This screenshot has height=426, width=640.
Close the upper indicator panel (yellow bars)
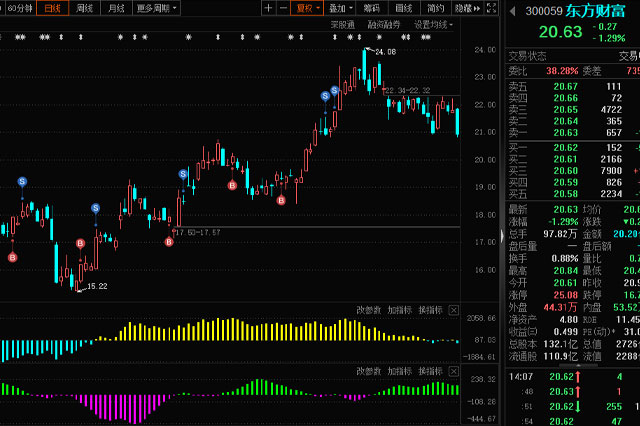pyautogui.click(x=453, y=310)
